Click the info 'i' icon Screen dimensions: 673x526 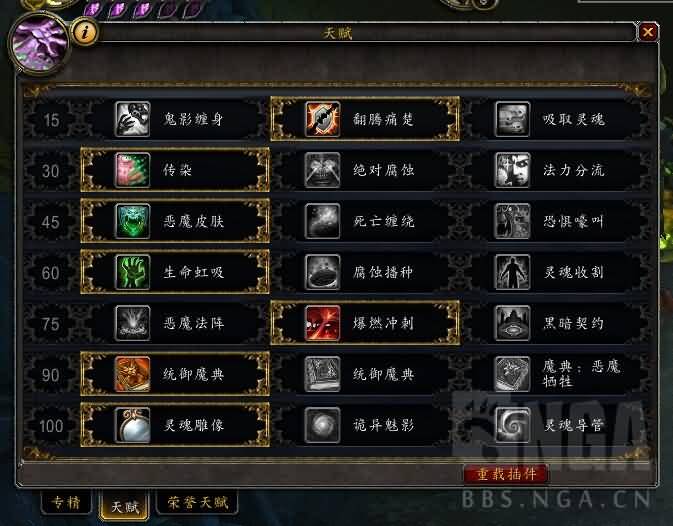[85, 31]
